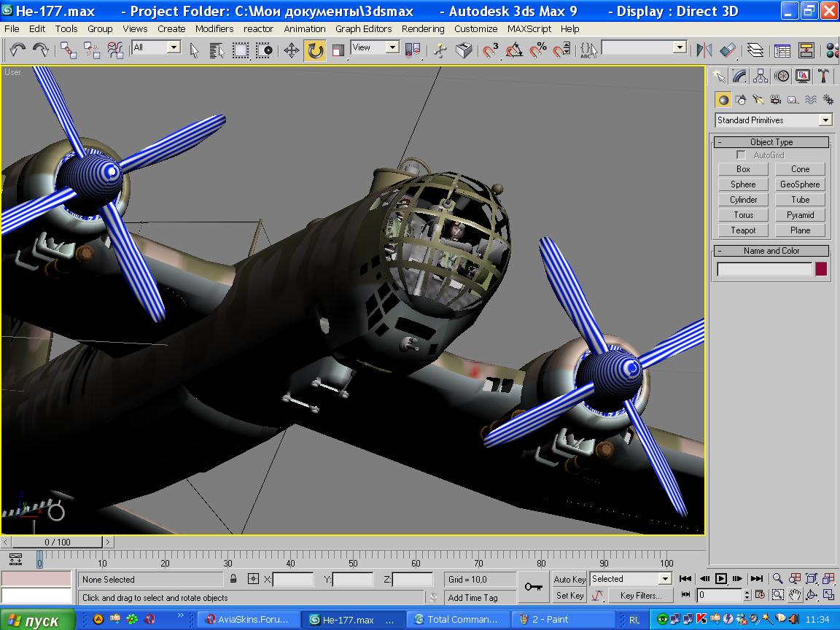Image resolution: width=840 pixels, height=630 pixels.
Task: Open the Modify command panel tab
Action: click(x=739, y=77)
